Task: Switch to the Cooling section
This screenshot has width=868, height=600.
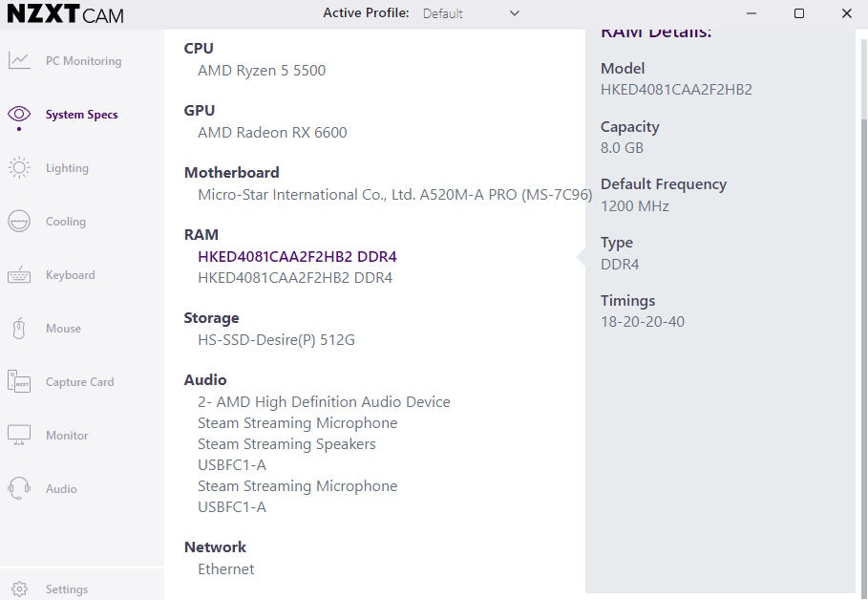Action: 66,222
